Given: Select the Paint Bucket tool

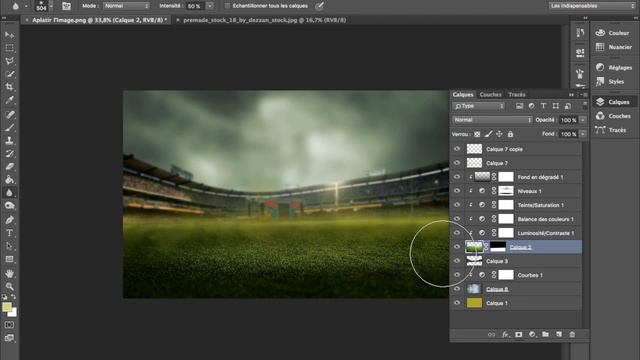Looking at the screenshot, I should coord(9,180).
